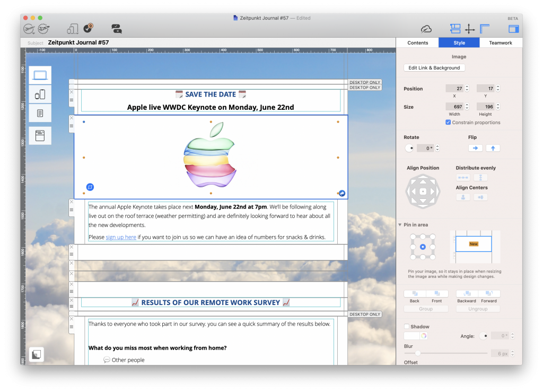Click the Width stepper
Screen dimensions: 543x392
click(x=467, y=107)
